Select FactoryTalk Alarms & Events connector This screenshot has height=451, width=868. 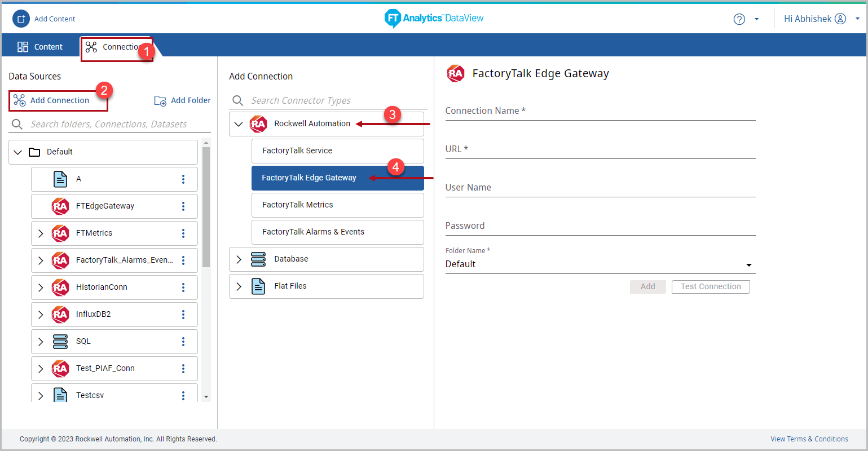[337, 232]
